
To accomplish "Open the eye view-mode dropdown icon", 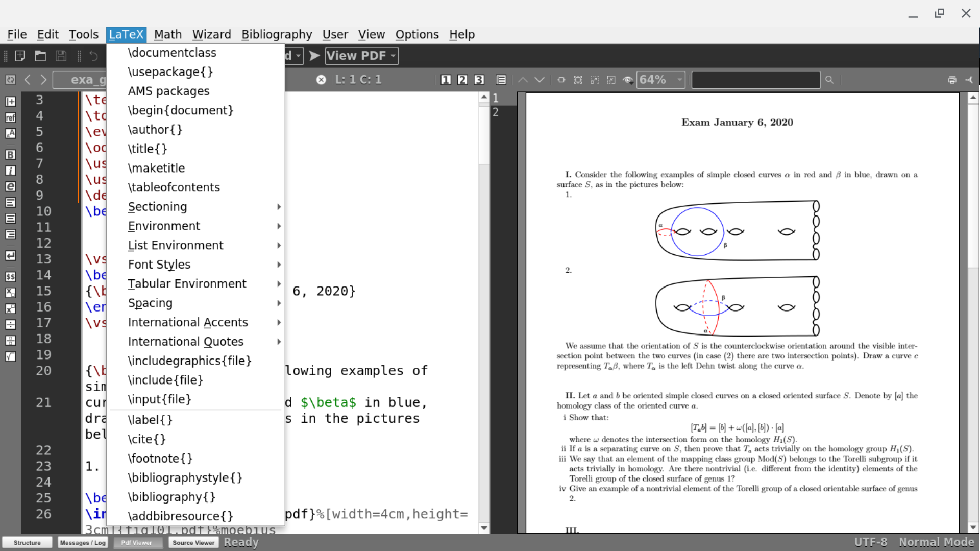I will click(x=628, y=80).
